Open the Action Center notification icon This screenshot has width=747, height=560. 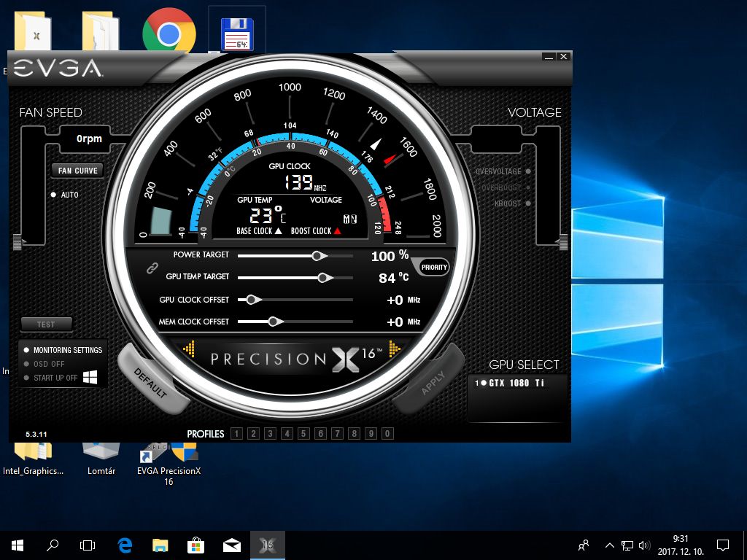(723, 545)
